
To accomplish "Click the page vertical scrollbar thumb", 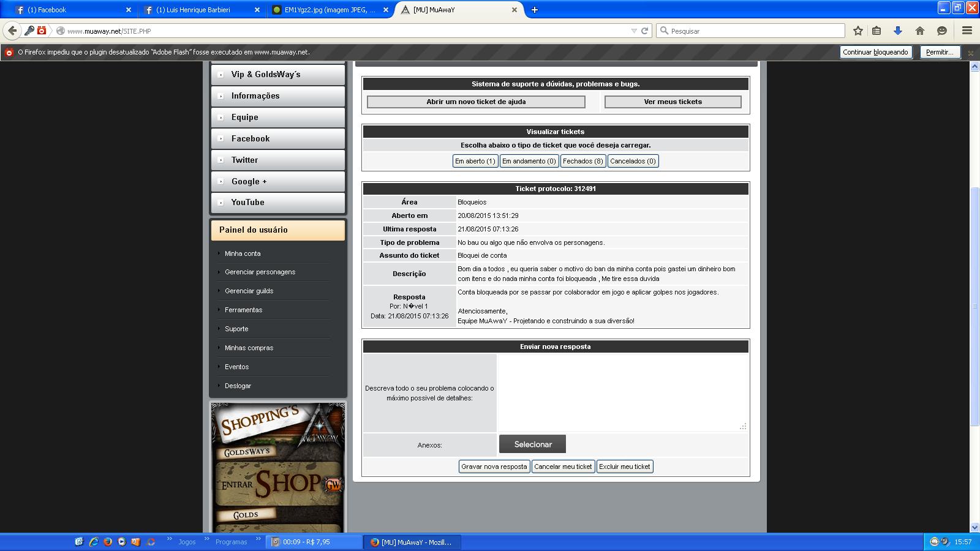I will (x=974, y=306).
